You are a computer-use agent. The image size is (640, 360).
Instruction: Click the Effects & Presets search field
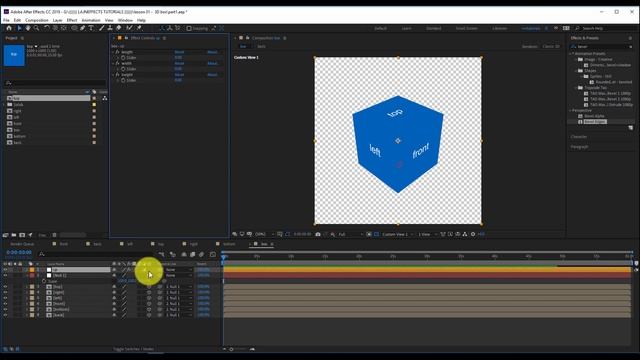pyautogui.click(x=602, y=47)
